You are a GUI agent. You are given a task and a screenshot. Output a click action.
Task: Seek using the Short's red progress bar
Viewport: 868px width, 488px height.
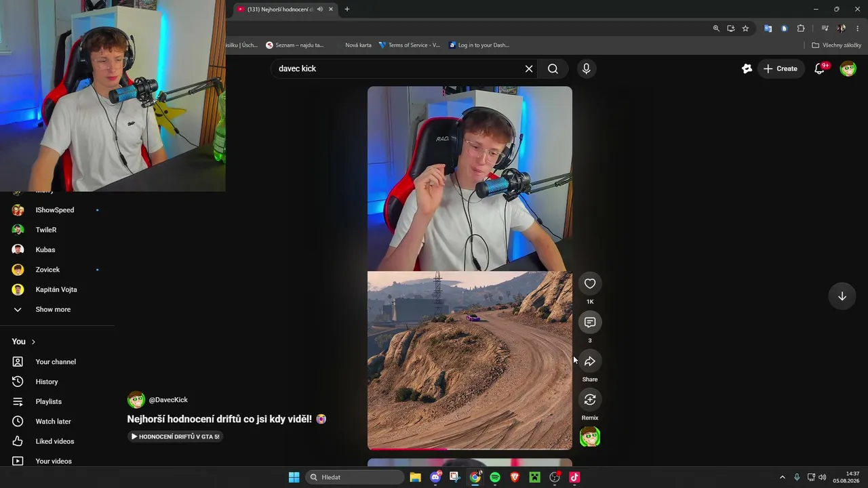470,449
